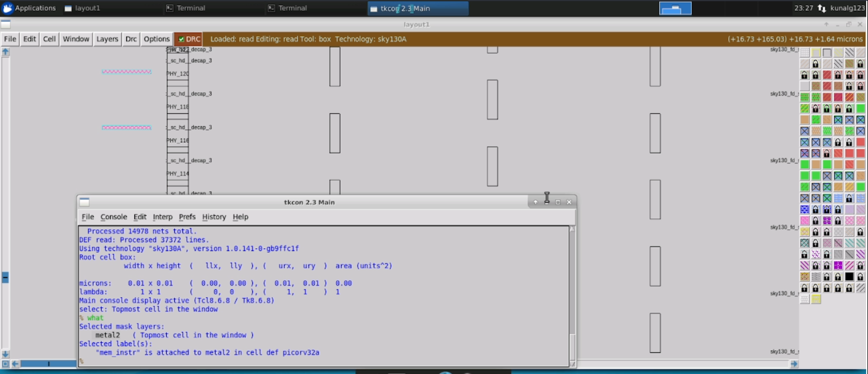Click the tkcon title bar shade-up arrow
Screen dimensions: 868x374
(x=536, y=202)
